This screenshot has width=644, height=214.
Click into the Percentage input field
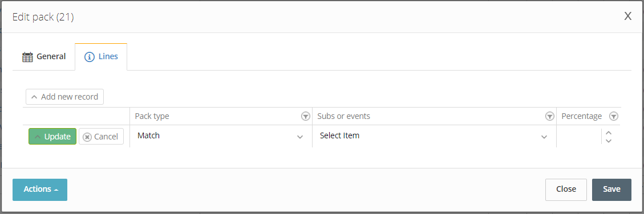(579, 136)
